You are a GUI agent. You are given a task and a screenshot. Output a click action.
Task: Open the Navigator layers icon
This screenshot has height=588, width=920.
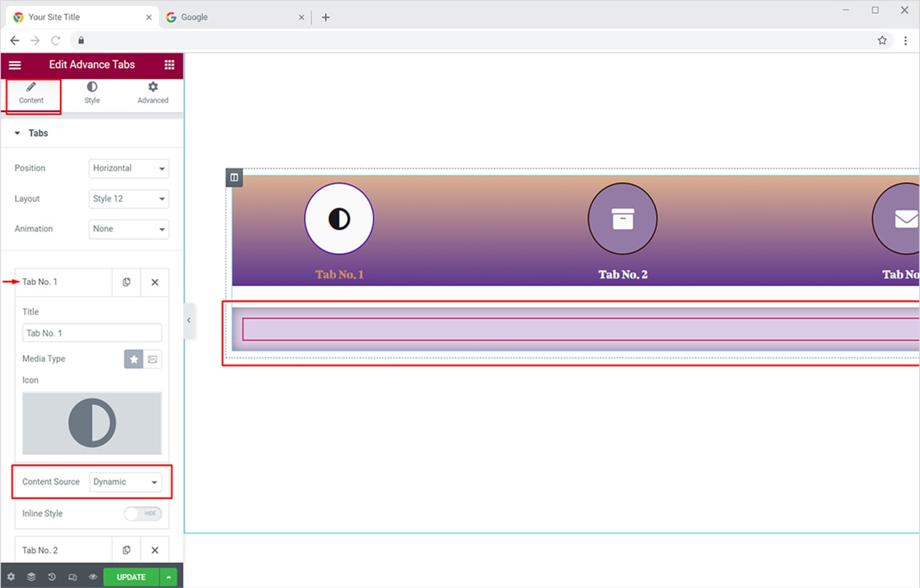pyautogui.click(x=31, y=577)
